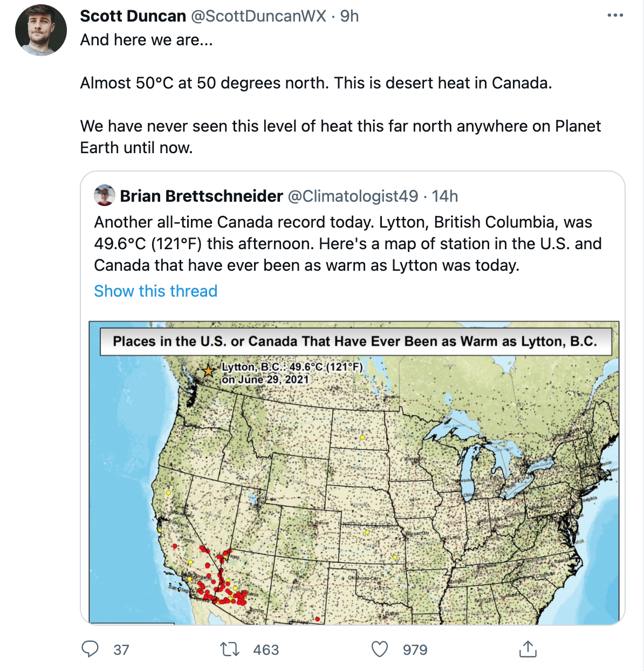Viewport: 644px width, 671px height.
Task: Click the Brian Brettschneider name in quote
Action: (202, 196)
